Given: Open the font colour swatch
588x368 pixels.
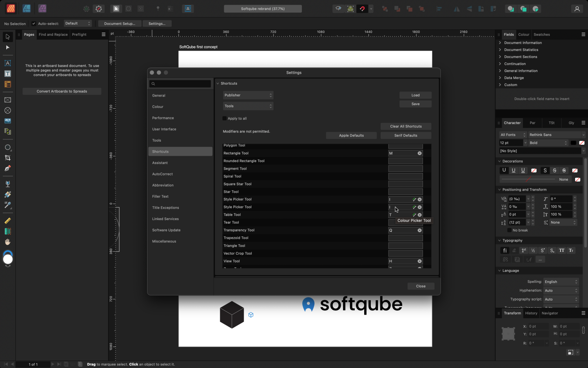Looking at the screenshot, I should tap(573, 143).
